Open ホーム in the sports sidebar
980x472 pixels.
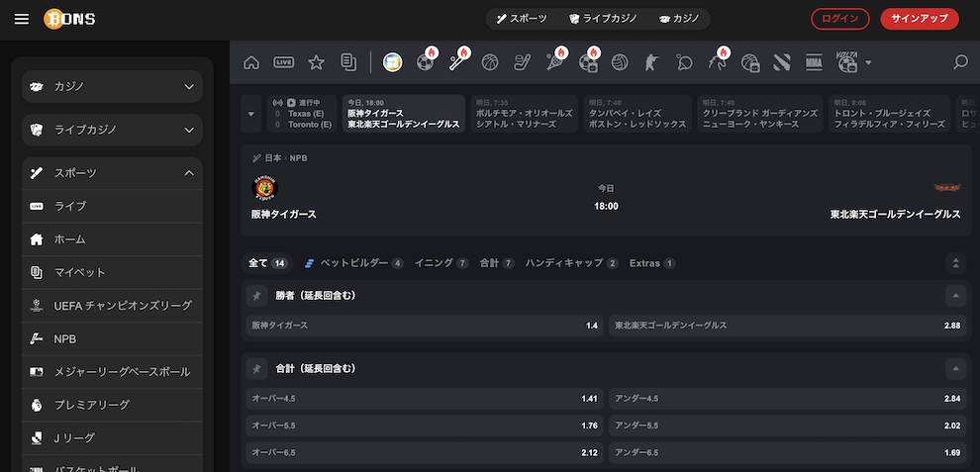click(113, 239)
